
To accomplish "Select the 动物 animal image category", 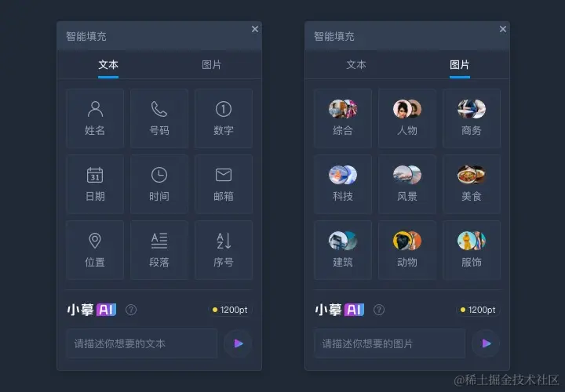I will (x=406, y=250).
